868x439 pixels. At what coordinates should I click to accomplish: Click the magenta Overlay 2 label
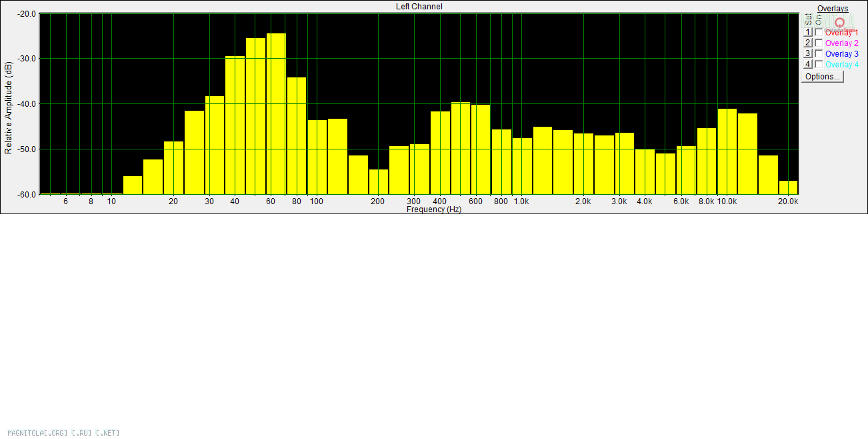pos(841,43)
